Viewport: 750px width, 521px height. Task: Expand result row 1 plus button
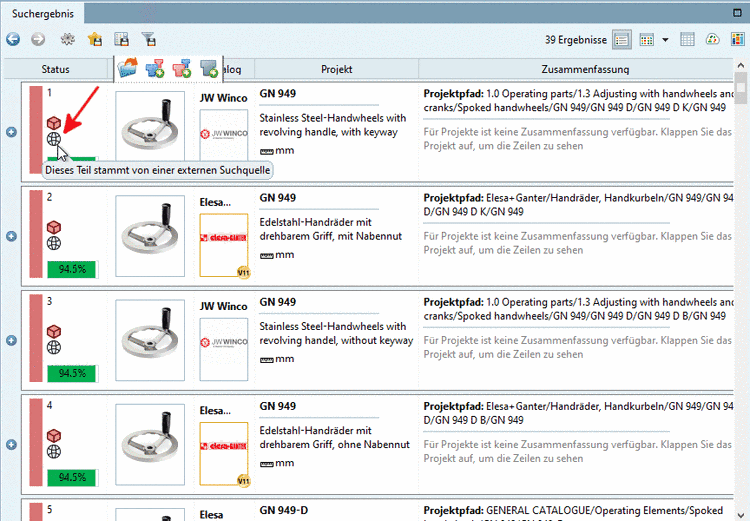click(x=11, y=132)
